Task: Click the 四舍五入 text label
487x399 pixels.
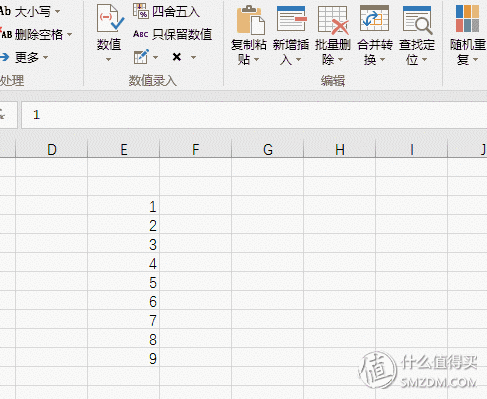Action: [176, 12]
